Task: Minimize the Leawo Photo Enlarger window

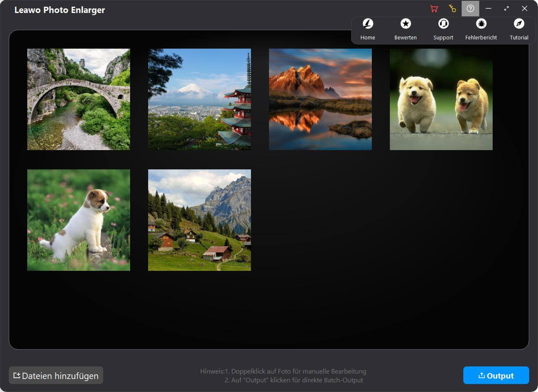Action: click(x=488, y=9)
